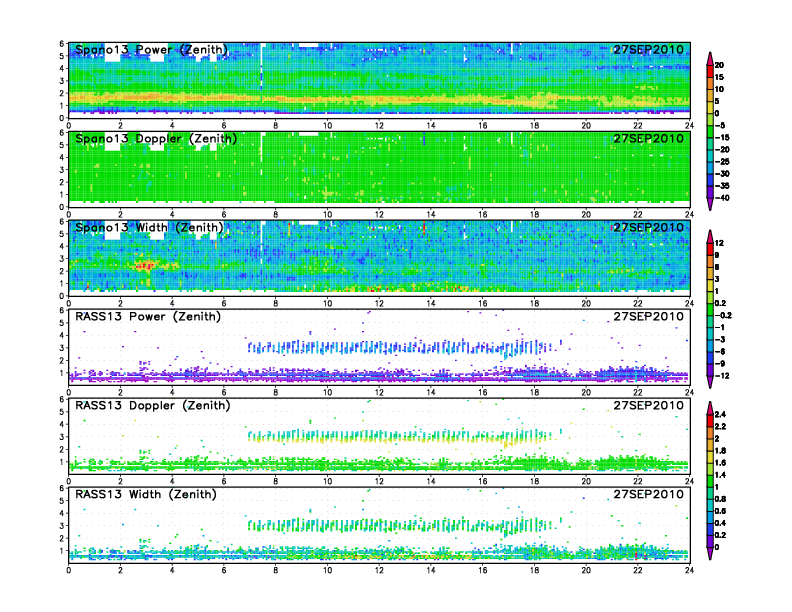This screenshot has width=792, height=612.
Task: Select the 27SEP2010 date in Spano13 Power panel
Action: pos(649,49)
